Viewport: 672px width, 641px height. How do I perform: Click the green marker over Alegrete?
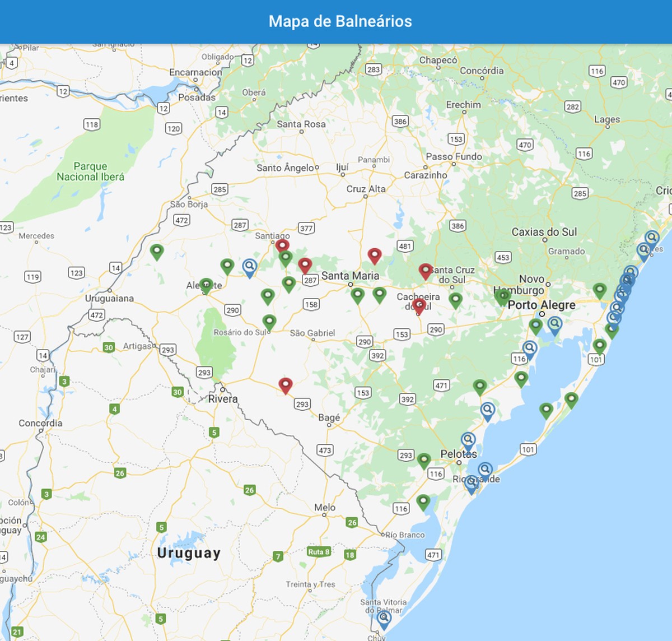click(x=206, y=285)
